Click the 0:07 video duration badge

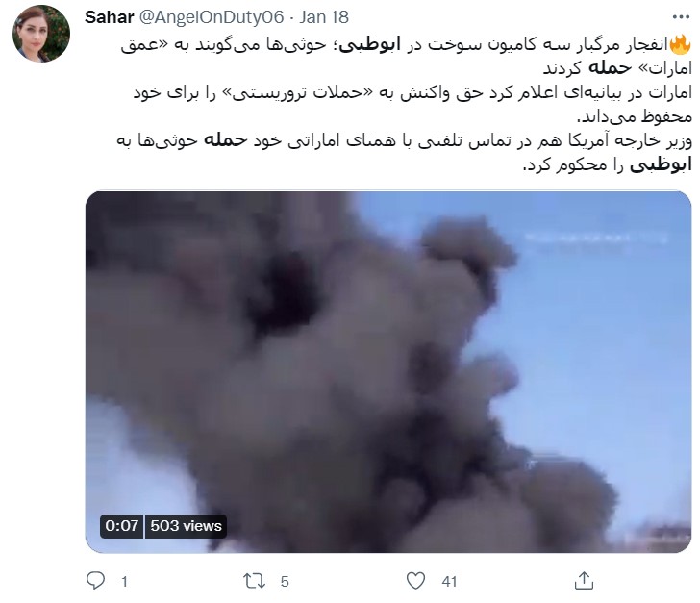121,526
